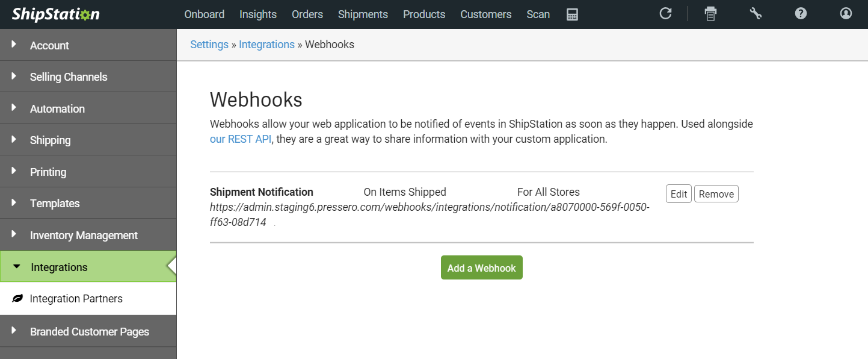The image size is (868, 359).
Task: Expand the Account sidebar section
Action: 88,45
